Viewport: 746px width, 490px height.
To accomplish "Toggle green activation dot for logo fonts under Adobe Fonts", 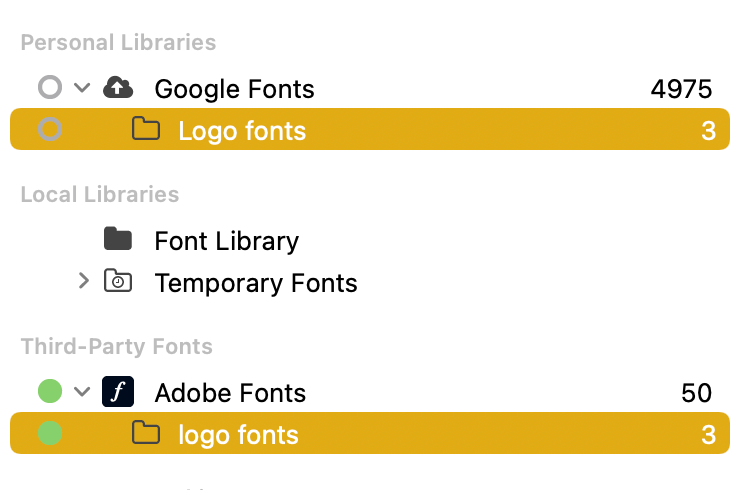I will point(50,433).
